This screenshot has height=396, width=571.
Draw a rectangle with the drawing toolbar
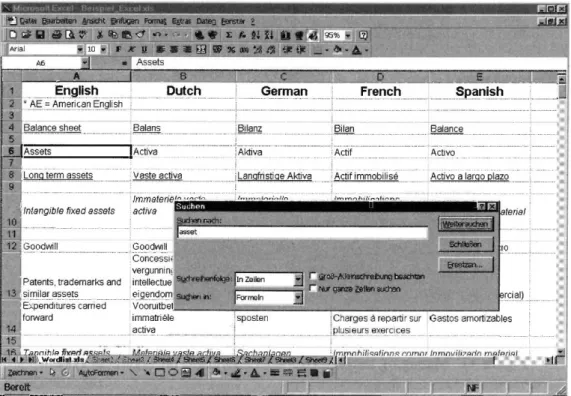click(x=160, y=372)
